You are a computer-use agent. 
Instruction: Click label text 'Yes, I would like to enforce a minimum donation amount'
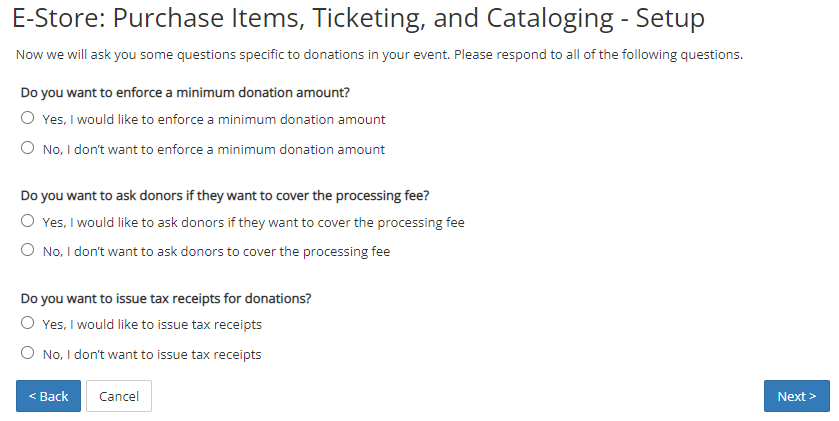[x=213, y=119]
